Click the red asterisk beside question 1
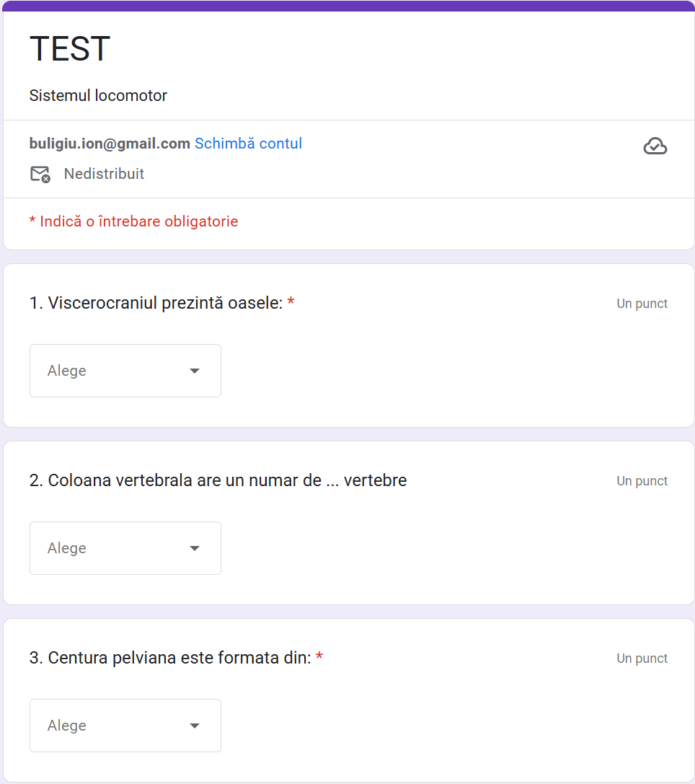Screen dimensions: 695x784 (291, 303)
